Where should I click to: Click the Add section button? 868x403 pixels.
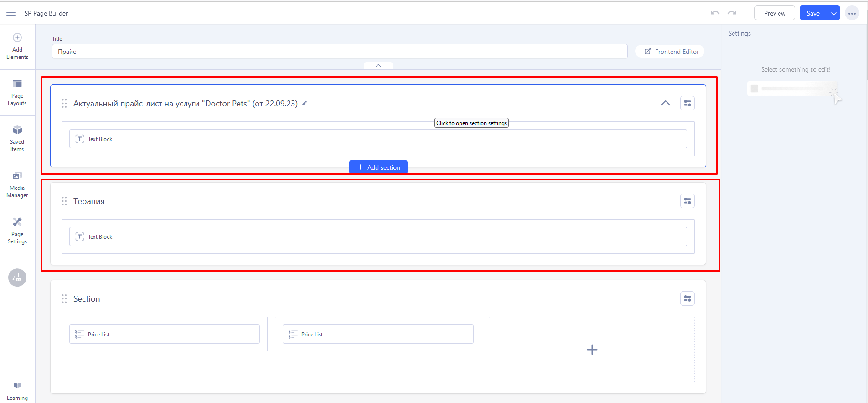(x=378, y=167)
